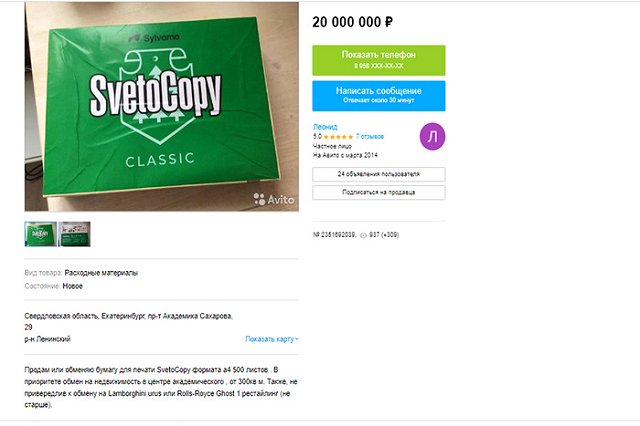View the 24 user listings
This screenshot has width=640, height=426.
[379, 174]
